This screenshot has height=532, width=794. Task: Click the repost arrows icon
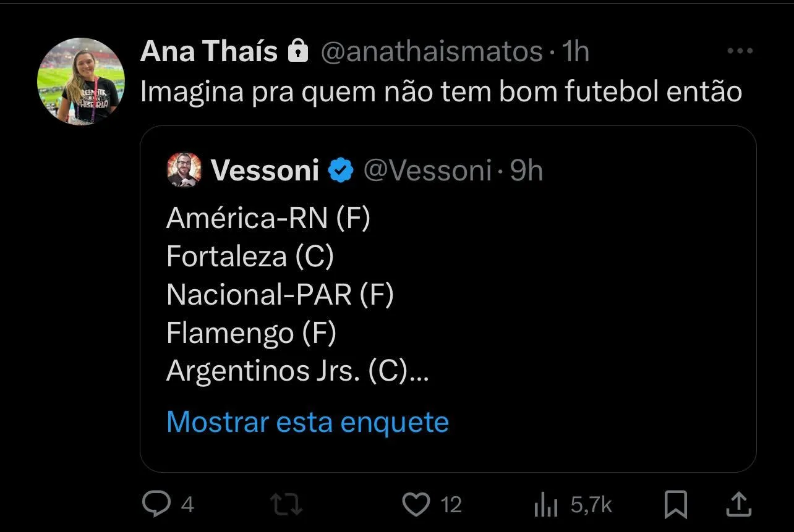click(288, 504)
